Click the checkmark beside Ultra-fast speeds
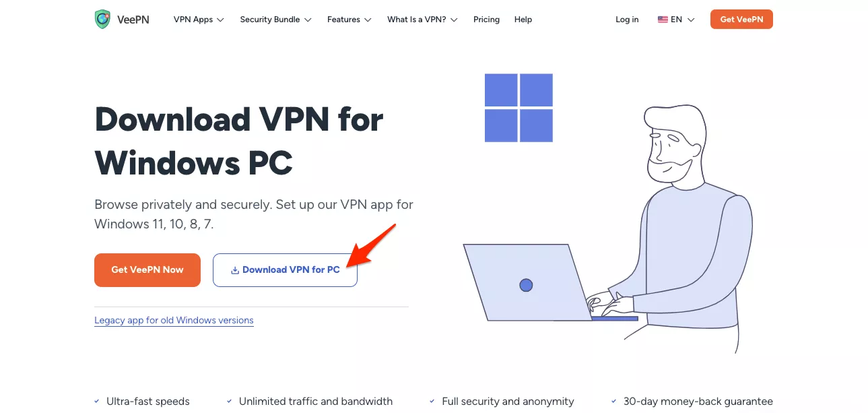868x413 pixels. tap(97, 402)
